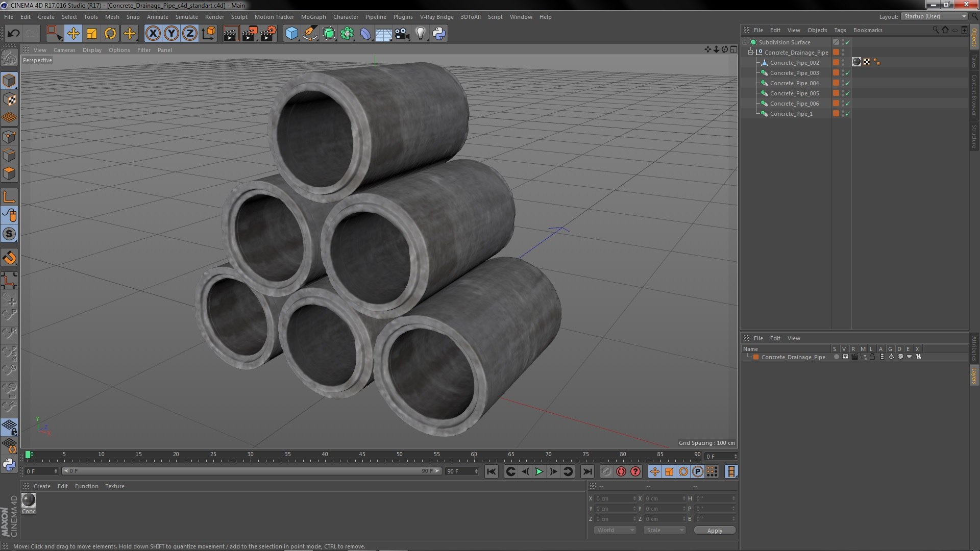Click Concrete_Pipe_005 orange layer swatch
Screen dimensions: 980x551
click(x=836, y=93)
